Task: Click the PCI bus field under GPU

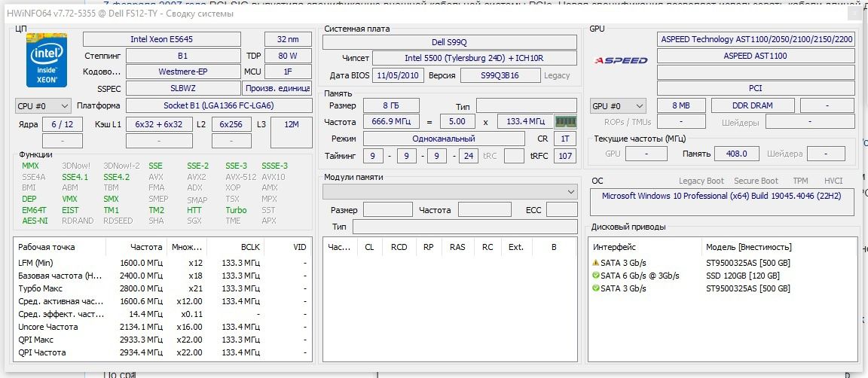Action: pyautogui.click(x=756, y=89)
